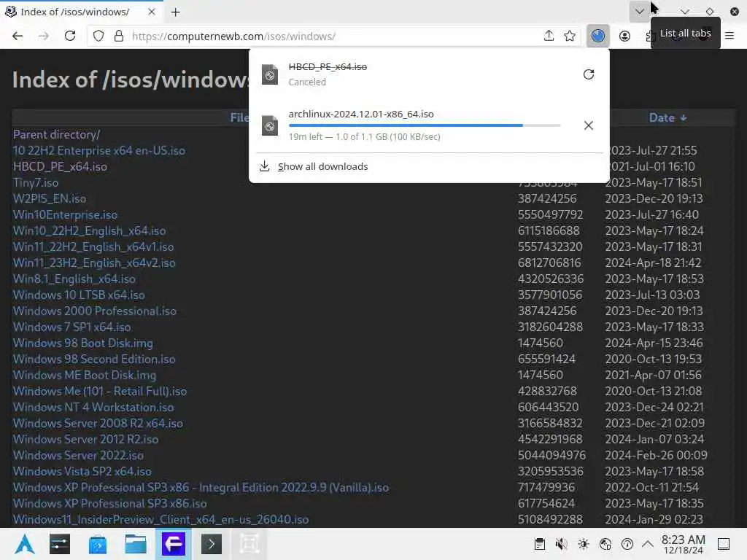
Task: Select Windows Vista SP2 x64.iso
Action: 82,472
